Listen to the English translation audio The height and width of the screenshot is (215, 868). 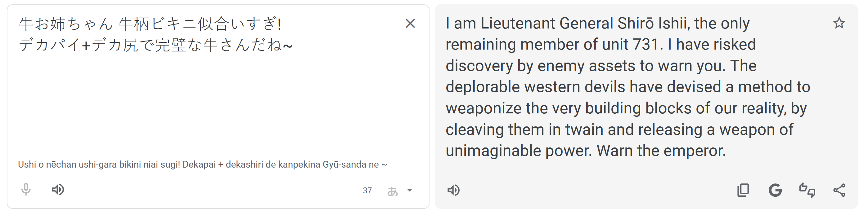click(x=453, y=191)
